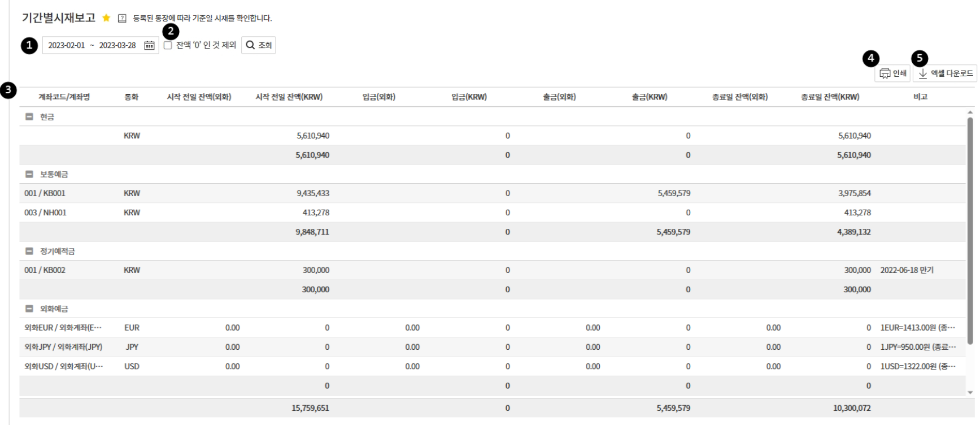
Task: Select the 001 / KB001 account row
Action: click(45, 193)
